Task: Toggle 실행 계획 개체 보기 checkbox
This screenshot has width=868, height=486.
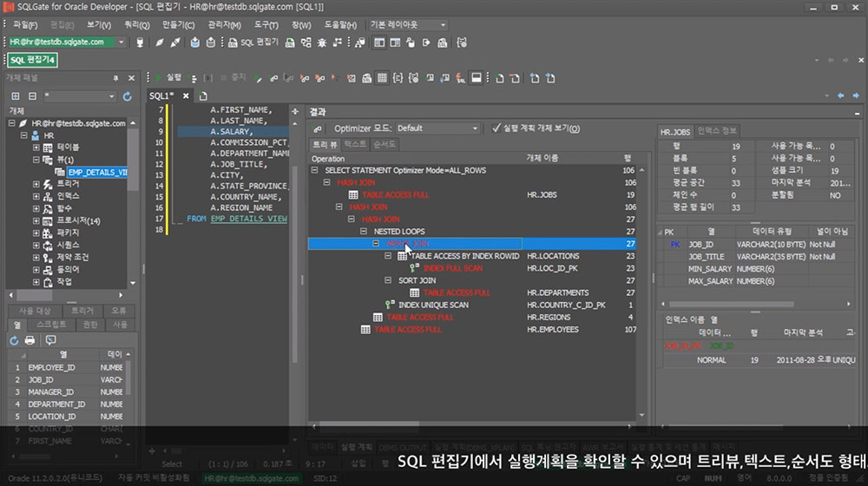Action: pyautogui.click(x=496, y=128)
